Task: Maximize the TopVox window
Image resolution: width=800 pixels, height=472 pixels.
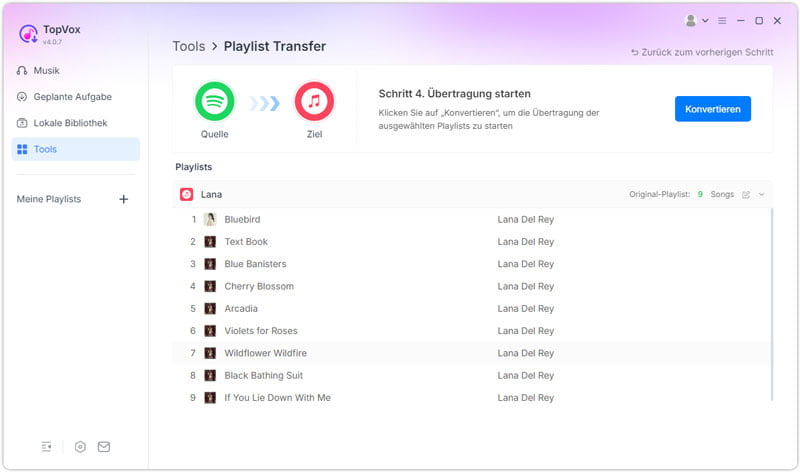Action: [759, 21]
